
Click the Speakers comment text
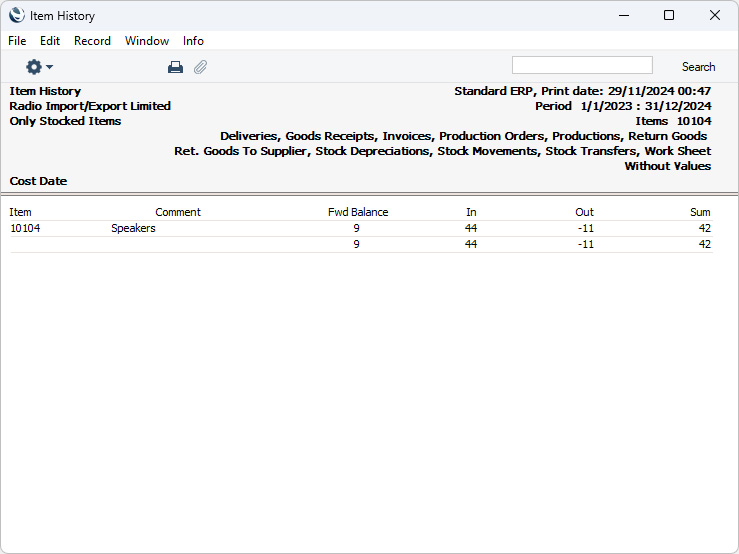pyautogui.click(x=133, y=228)
